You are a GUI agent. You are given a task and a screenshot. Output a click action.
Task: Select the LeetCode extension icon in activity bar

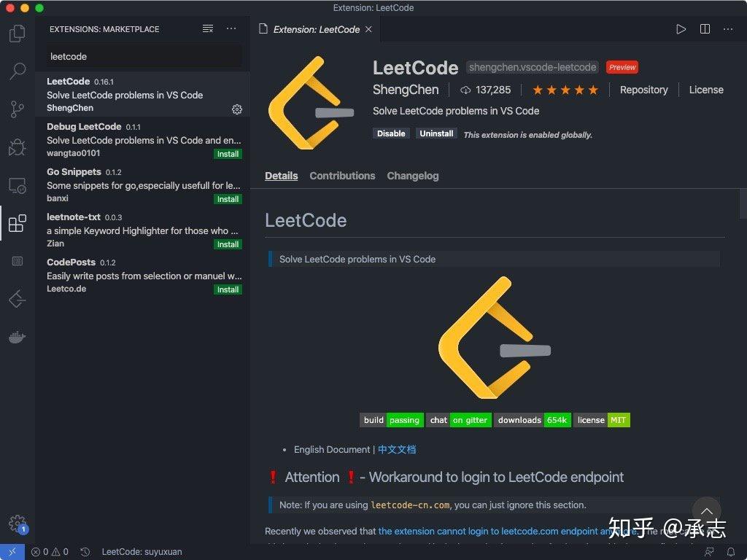(18, 299)
